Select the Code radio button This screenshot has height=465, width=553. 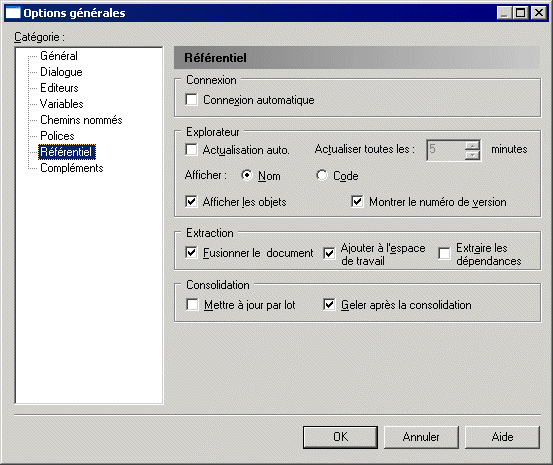[x=322, y=175]
